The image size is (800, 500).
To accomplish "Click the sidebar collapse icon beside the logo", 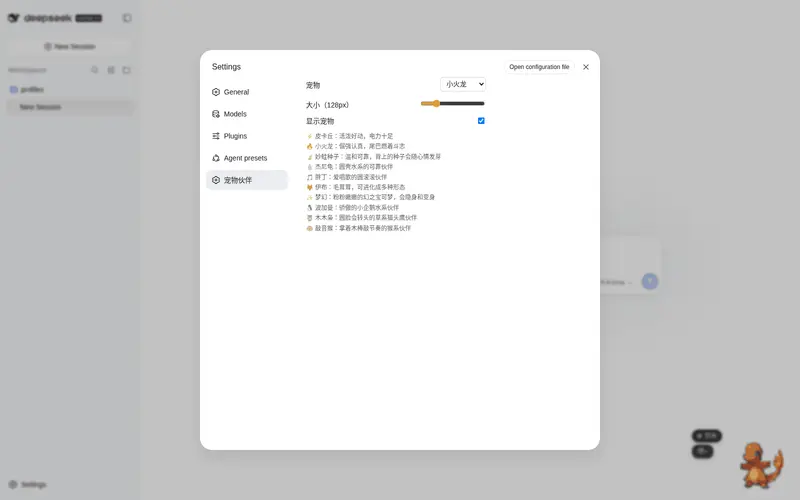I will click(127, 18).
